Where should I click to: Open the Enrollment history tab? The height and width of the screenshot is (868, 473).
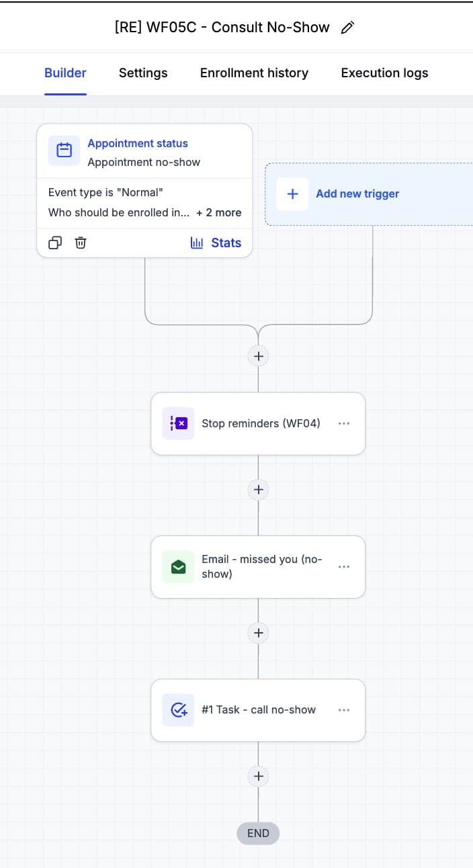coord(254,73)
